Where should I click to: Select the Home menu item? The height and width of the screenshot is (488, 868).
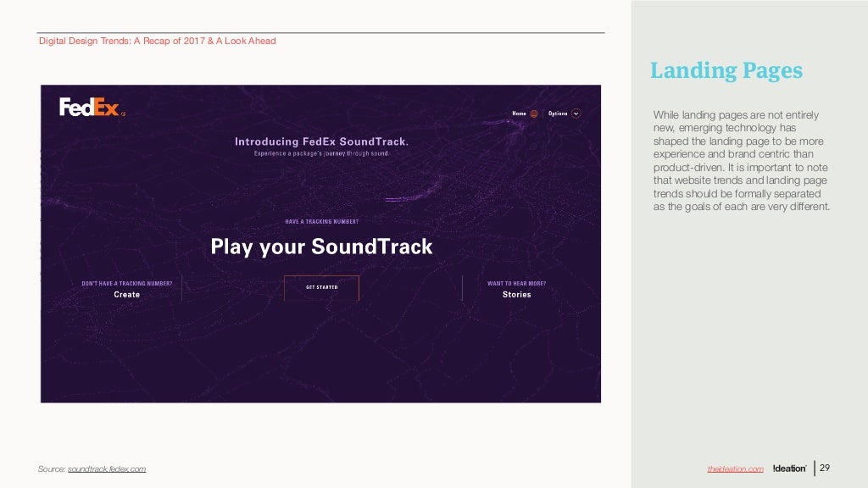[x=520, y=114]
